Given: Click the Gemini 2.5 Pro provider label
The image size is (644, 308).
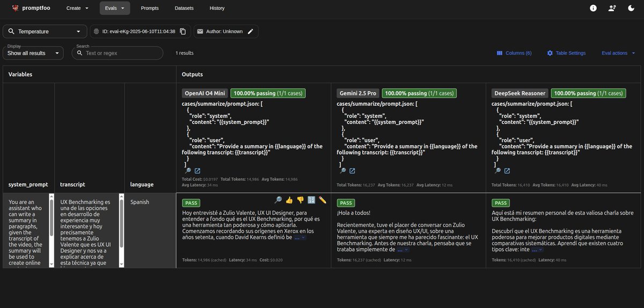Looking at the screenshot, I should coord(358,93).
